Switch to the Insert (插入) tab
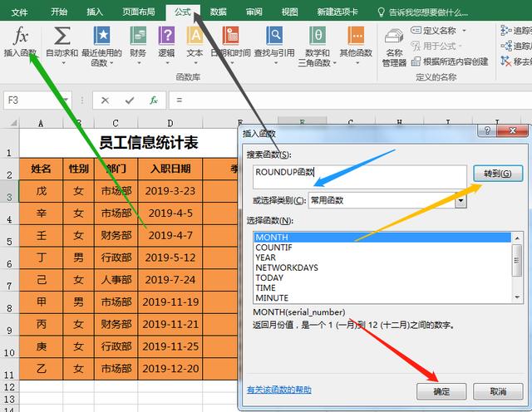Screen dimensions: 532x412 (x=95, y=12)
